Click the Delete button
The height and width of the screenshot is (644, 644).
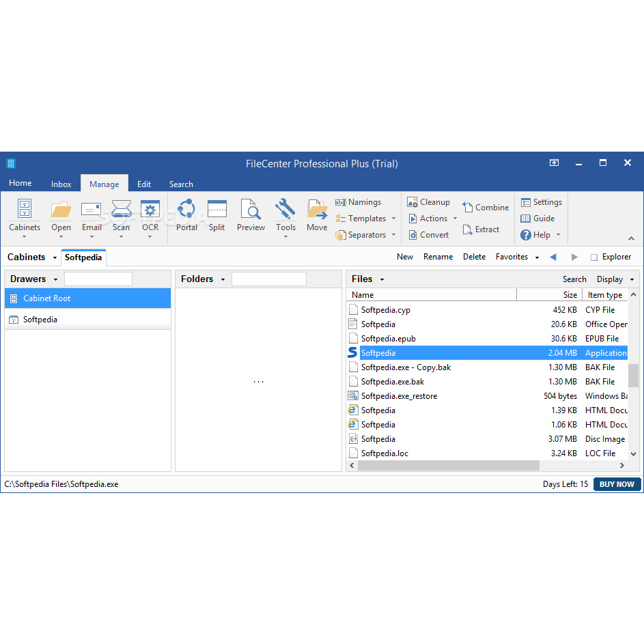474,257
